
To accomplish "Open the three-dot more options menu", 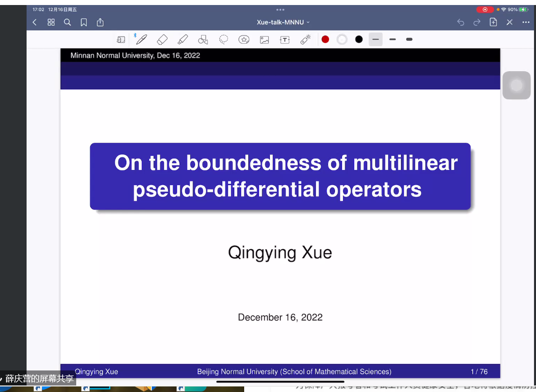I will 525,22.
